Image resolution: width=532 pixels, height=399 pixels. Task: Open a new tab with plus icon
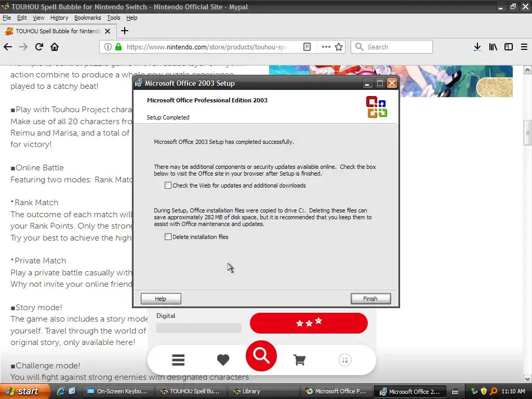[125, 31]
